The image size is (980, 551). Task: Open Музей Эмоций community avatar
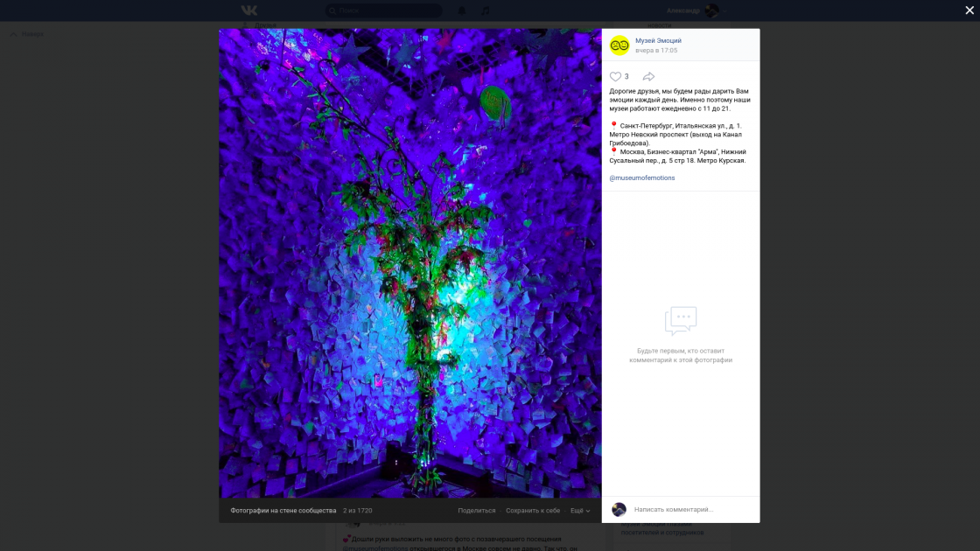pos(619,45)
